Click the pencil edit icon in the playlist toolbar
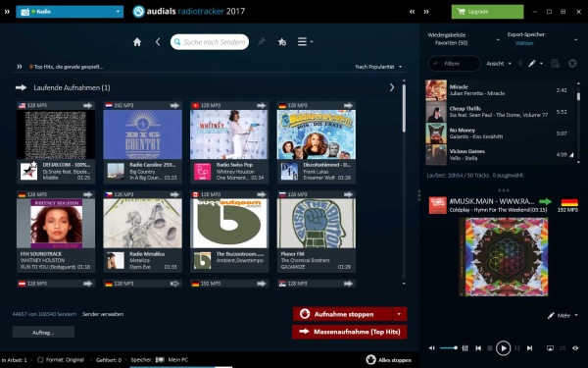The height and width of the screenshot is (368, 588). pyautogui.click(x=531, y=64)
